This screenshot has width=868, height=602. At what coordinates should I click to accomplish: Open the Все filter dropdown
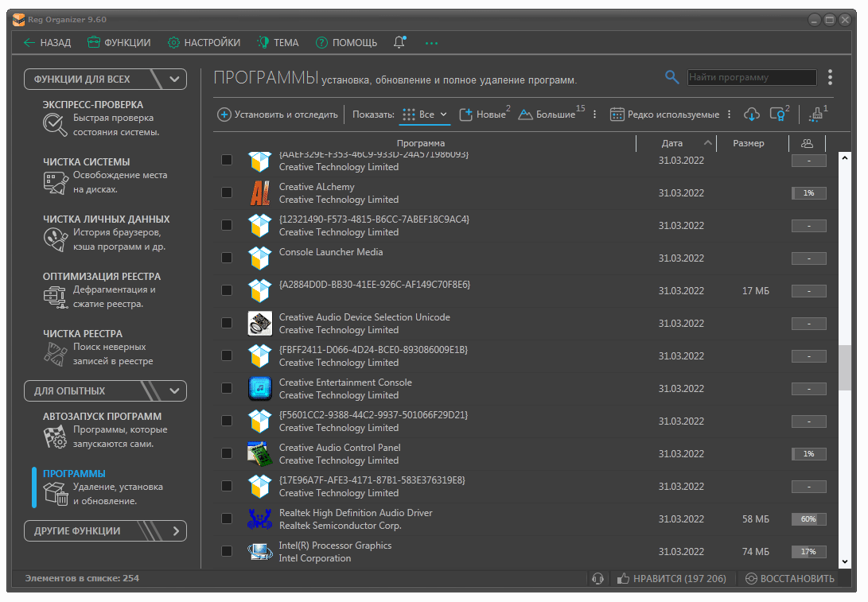(x=425, y=115)
